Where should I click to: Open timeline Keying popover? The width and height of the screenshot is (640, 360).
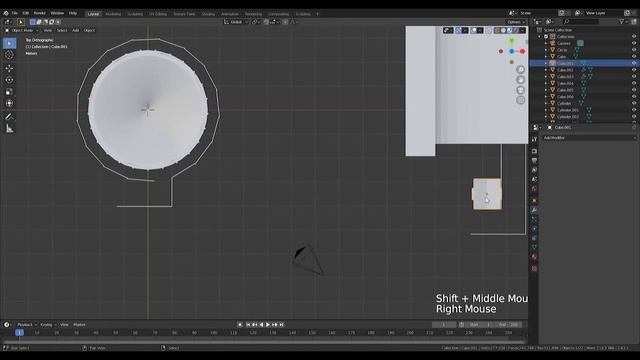pyautogui.click(x=48, y=325)
